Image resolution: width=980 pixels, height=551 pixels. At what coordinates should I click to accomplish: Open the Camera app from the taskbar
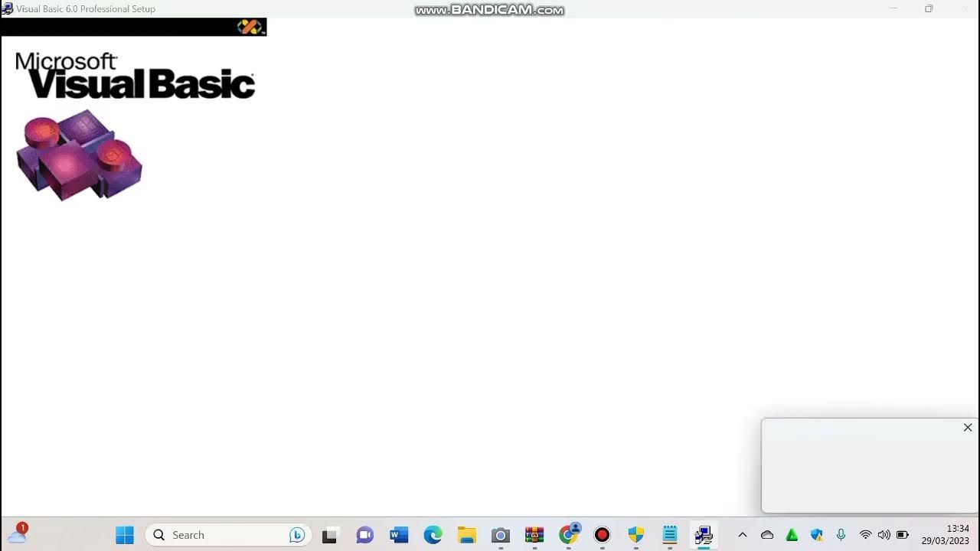(501, 535)
